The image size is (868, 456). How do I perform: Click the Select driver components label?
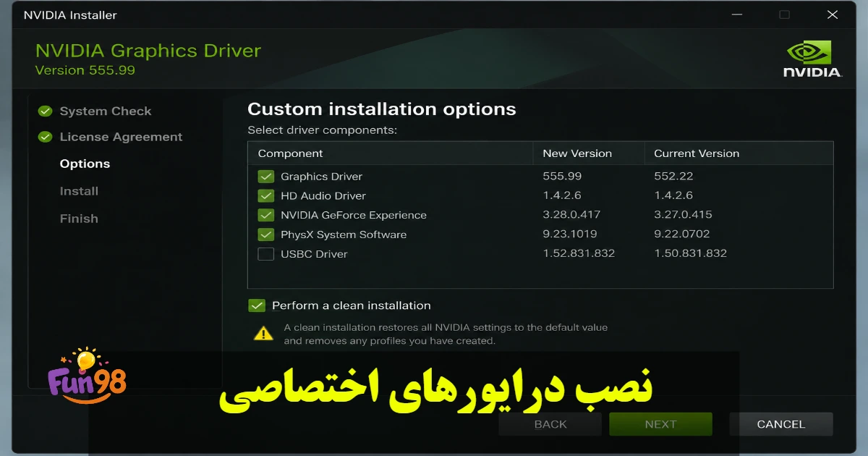click(x=323, y=130)
